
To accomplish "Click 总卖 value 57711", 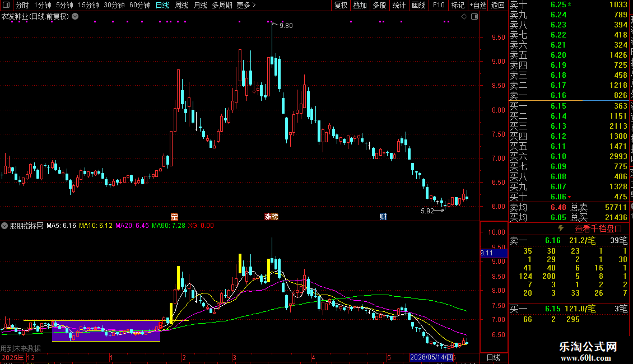I will point(616,207).
